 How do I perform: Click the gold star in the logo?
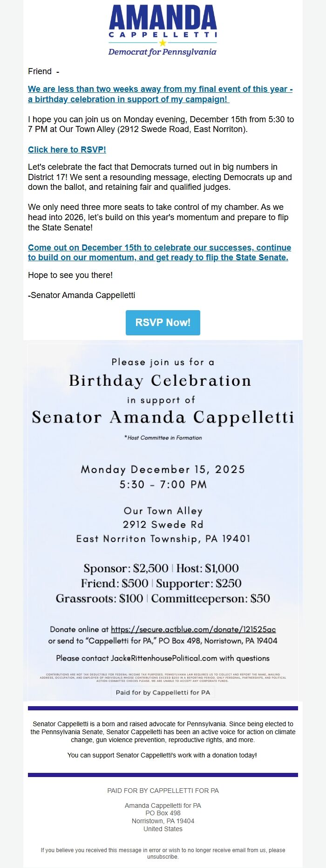pos(163,42)
